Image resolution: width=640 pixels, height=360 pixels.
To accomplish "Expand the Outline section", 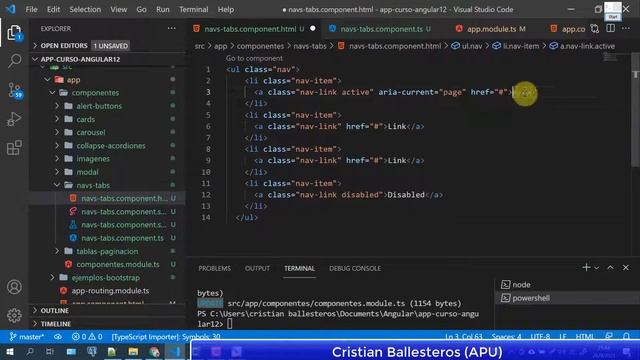I will coord(35,310).
